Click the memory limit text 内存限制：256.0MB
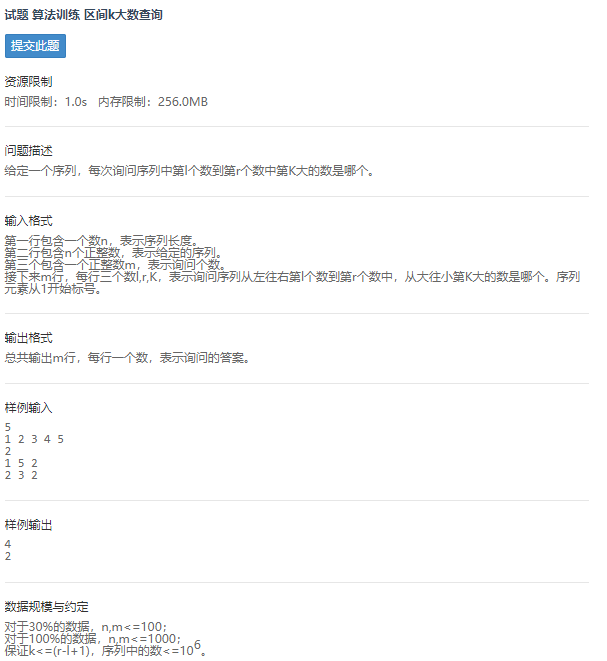 pyautogui.click(x=153, y=102)
